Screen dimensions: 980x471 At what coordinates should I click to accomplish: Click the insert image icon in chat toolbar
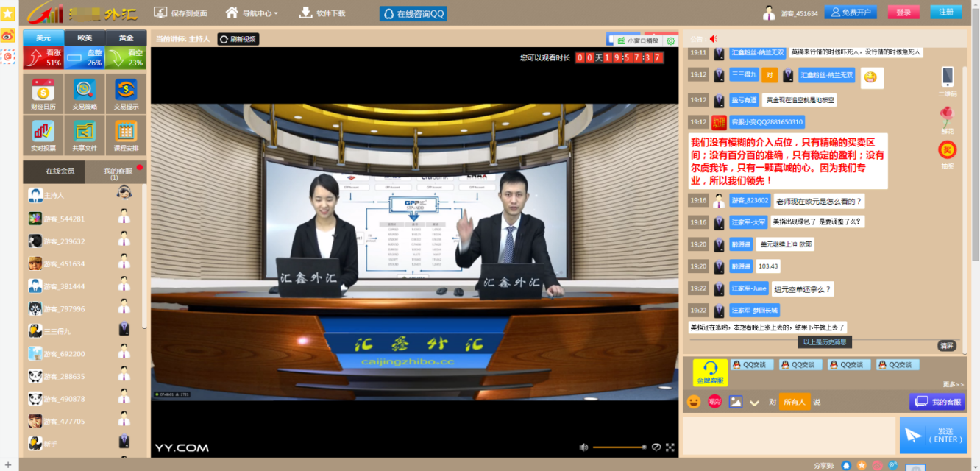(735, 402)
